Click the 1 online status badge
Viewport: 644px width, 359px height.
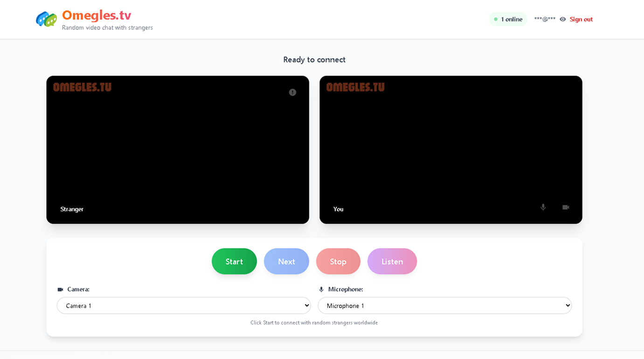coord(508,19)
